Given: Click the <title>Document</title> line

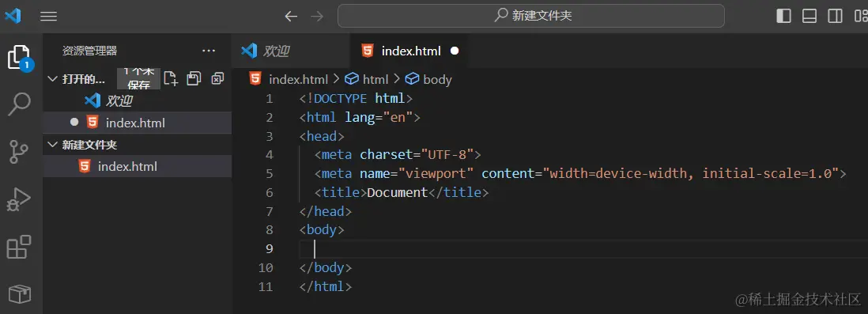Looking at the screenshot, I should pos(402,193).
